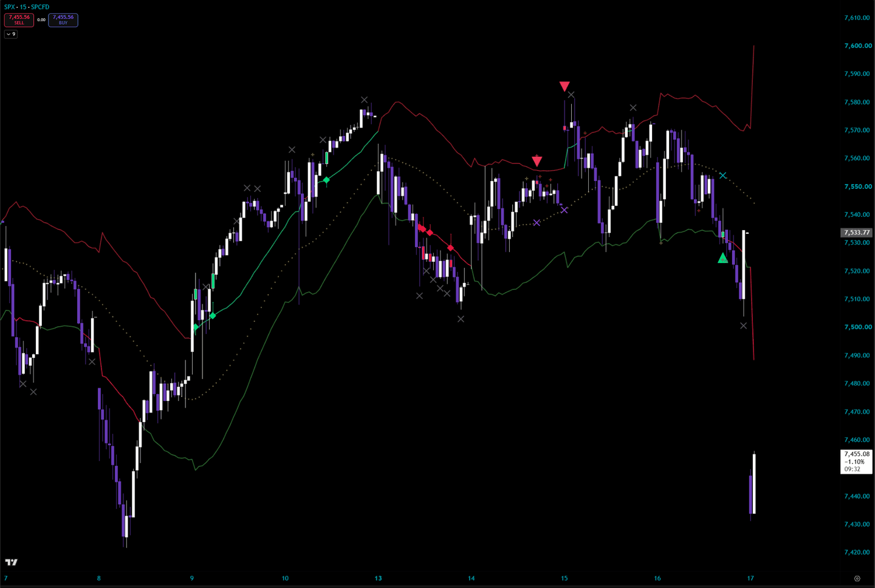
Task: Click the 7,440.00 price scale label
Action: [857, 496]
